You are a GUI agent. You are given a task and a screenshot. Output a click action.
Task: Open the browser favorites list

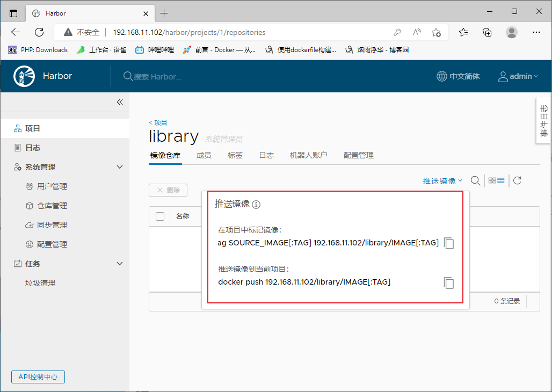(x=463, y=32)
